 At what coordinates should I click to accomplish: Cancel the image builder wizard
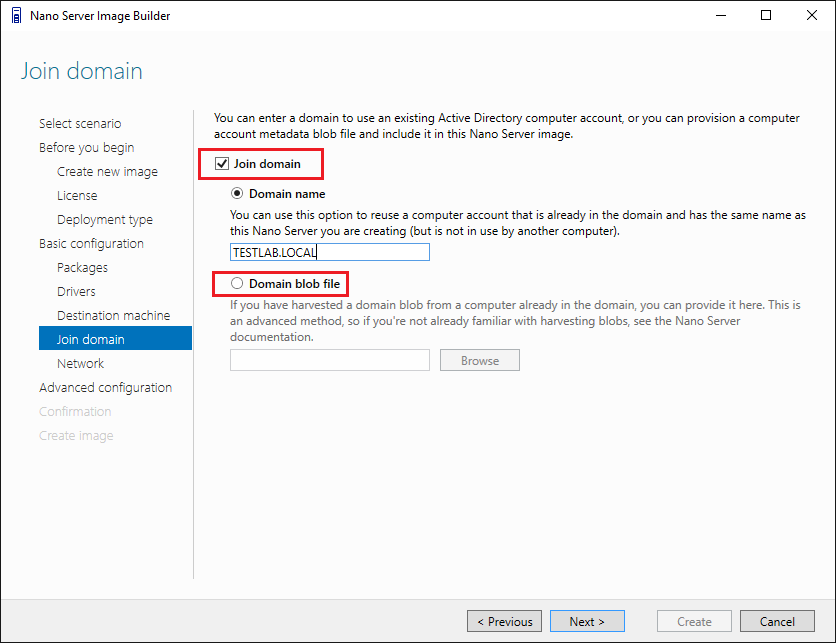(x=777, y=621)
